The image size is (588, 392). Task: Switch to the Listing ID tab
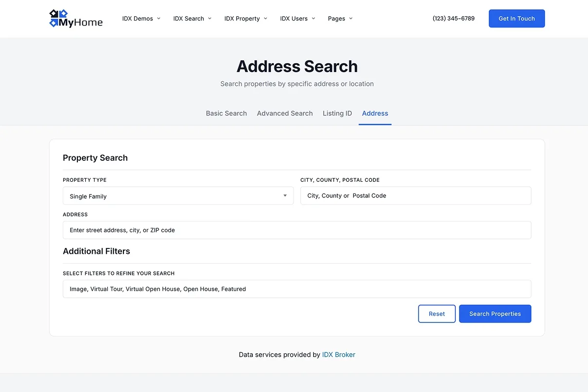pyautogui.click(x=337, y=113)
